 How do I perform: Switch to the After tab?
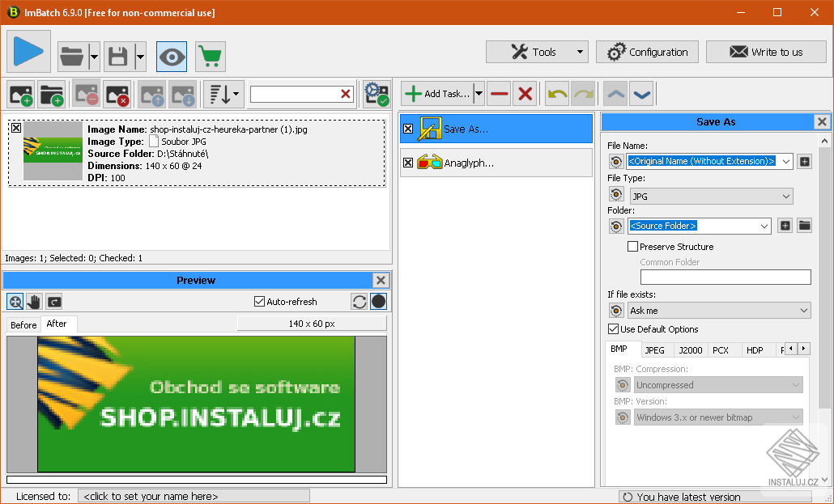pyautogui.click(x=57, y=324)
